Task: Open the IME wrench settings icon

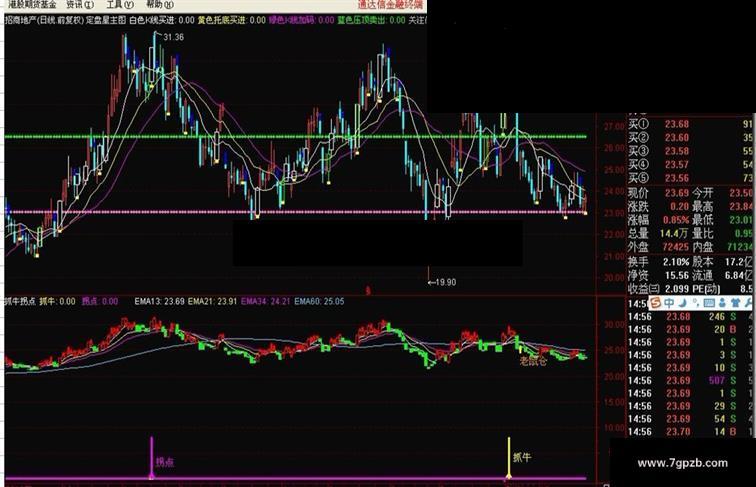Action: [x=747, y=303]
